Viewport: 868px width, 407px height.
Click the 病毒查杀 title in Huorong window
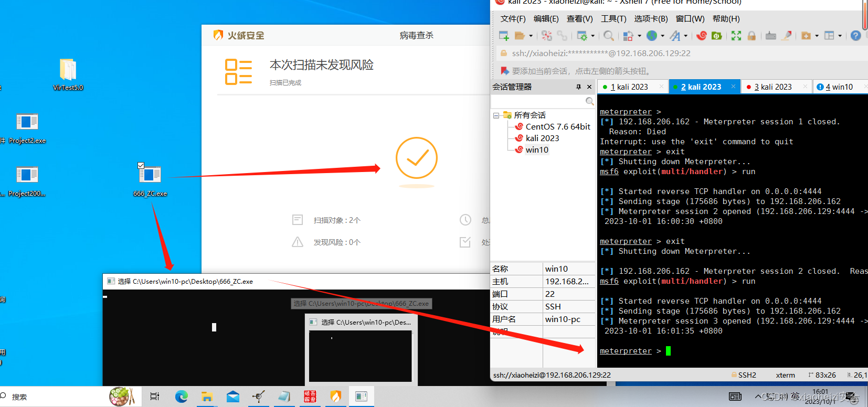[417, 36]
